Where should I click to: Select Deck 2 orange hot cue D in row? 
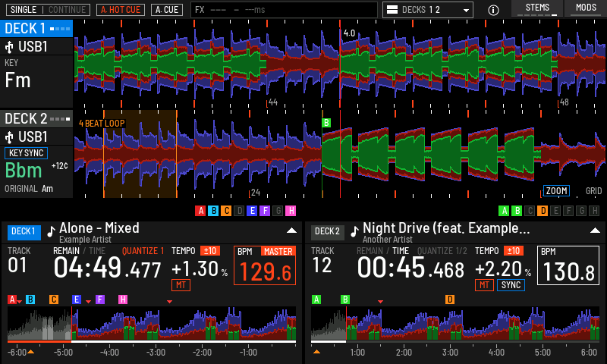tap(543, 211)
